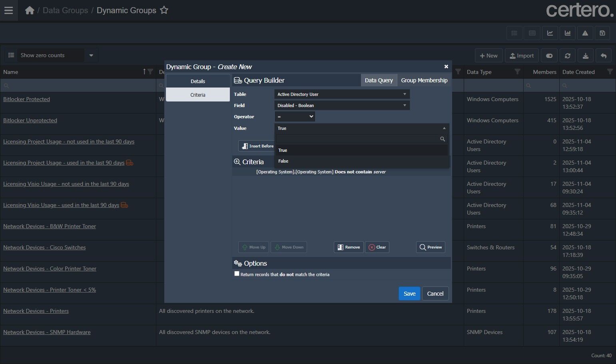The height and width of the screenshot is (364, 616).
Task: Click the New button
Action: (x=488, y=56)
